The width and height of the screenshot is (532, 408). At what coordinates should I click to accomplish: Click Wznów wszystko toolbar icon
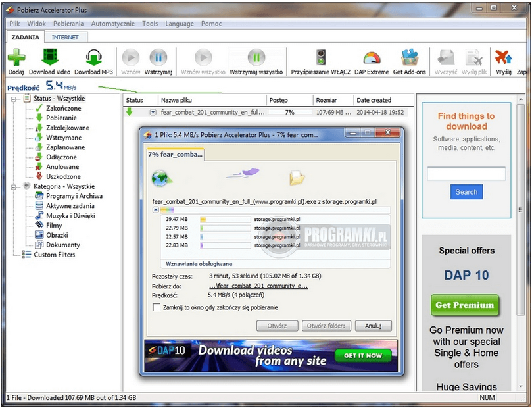tap(203, 57)
